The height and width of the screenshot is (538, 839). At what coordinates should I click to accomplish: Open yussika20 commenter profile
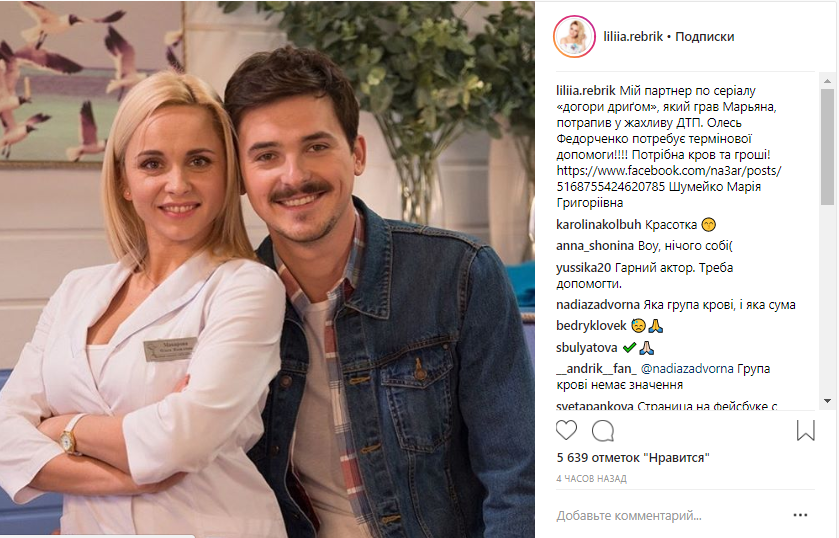583,267
